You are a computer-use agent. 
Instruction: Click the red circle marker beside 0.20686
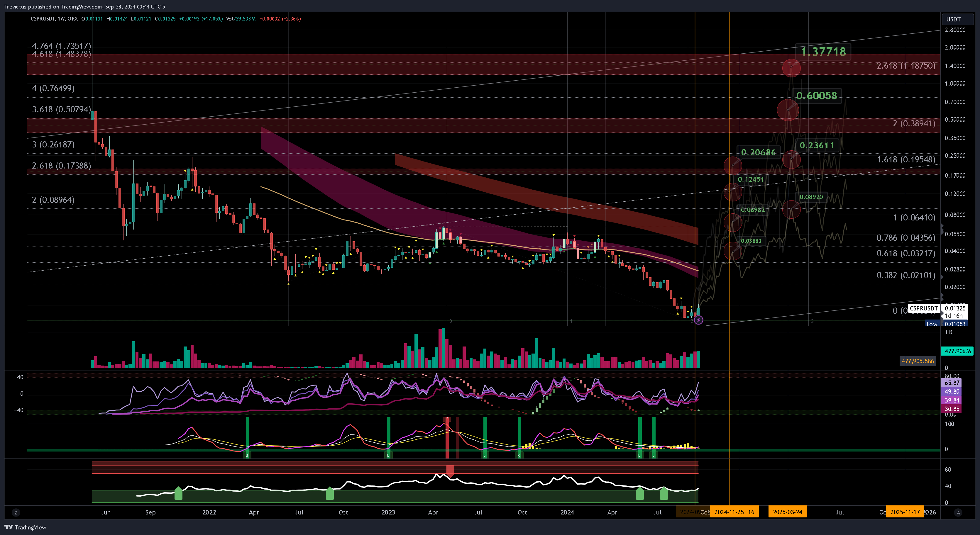point(732,166)
